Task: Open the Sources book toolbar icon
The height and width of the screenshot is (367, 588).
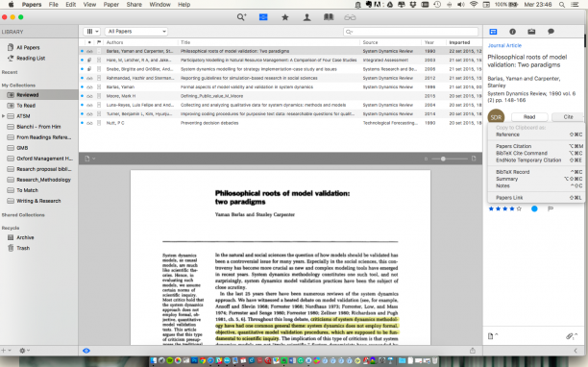Action: coord(329,17)
